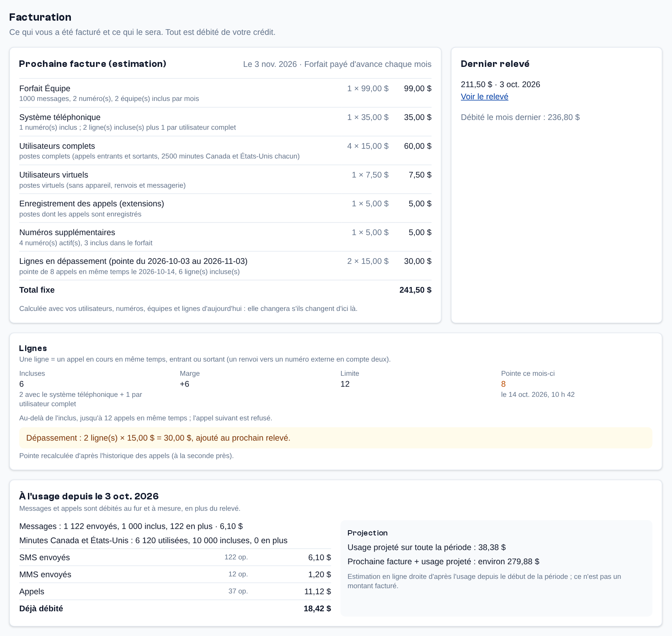The image size is (672, 636).
Task: Select the "À l'usage depuis le 3 oct. 2026" heading
Action: click(89, 496)
